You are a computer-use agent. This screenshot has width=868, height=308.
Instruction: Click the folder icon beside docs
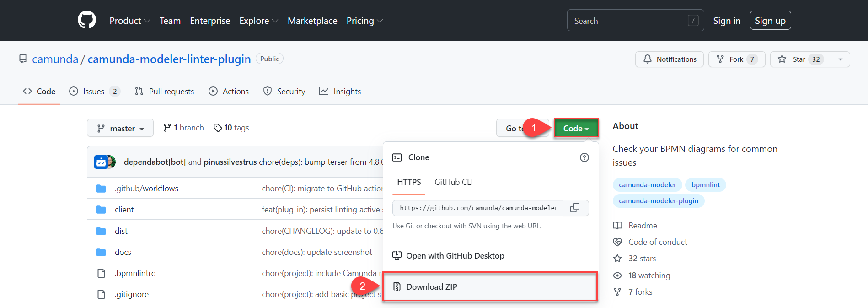pos(101,252)
